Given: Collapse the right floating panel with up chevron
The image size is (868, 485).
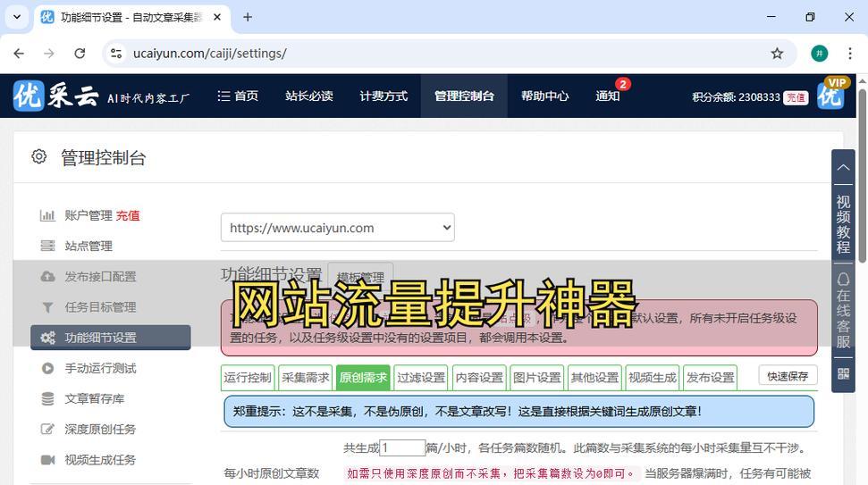Looking at the screenshot, I should point(843,167).
